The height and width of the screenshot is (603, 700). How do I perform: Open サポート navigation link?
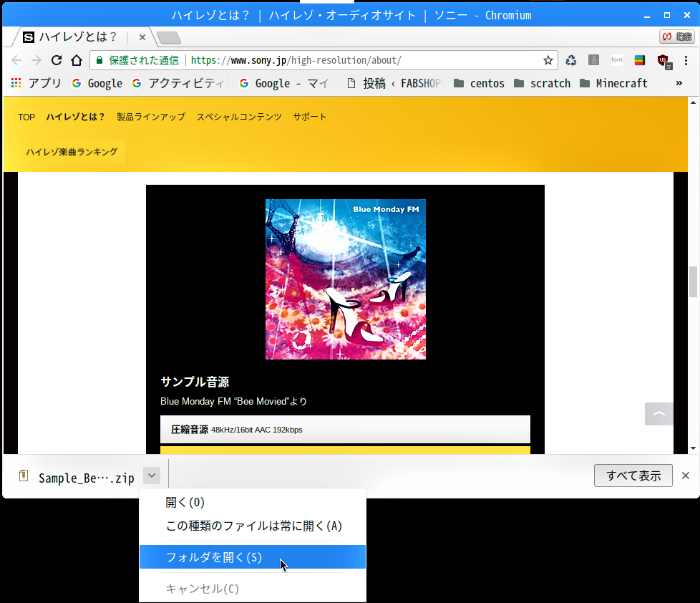[x=310, y=117]
